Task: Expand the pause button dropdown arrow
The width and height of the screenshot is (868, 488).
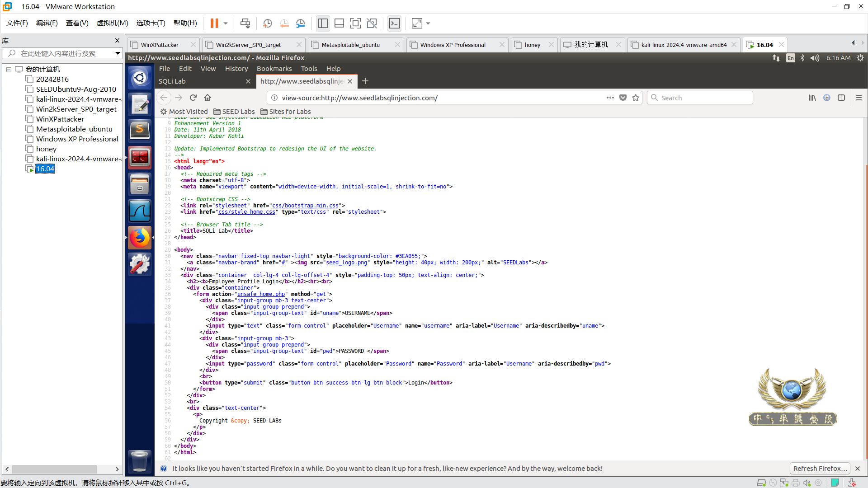Action: point(226,23)
